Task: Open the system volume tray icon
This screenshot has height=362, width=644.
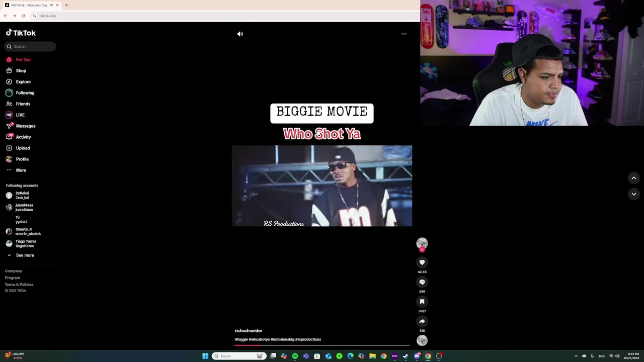Action: 617,356
